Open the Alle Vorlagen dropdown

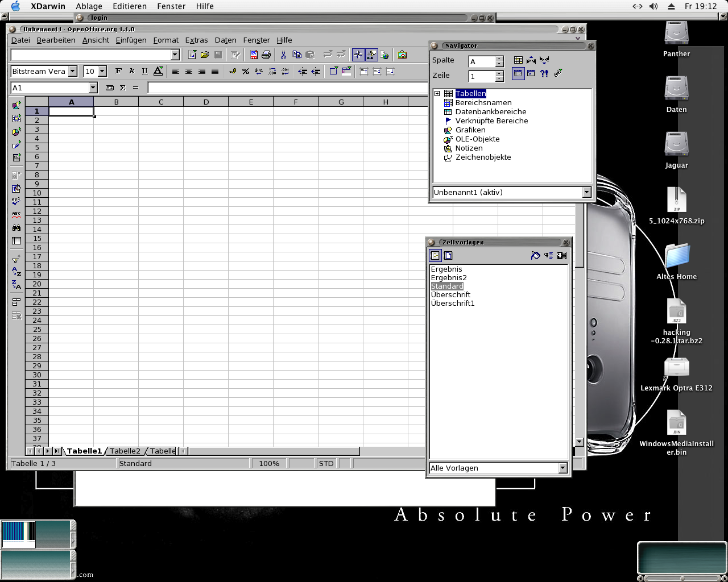point(562,468)
